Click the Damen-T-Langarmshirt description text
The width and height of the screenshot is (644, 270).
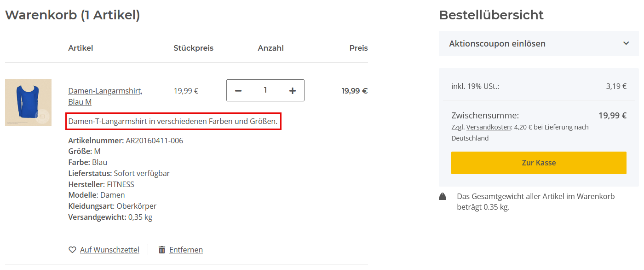pos(173,122)
